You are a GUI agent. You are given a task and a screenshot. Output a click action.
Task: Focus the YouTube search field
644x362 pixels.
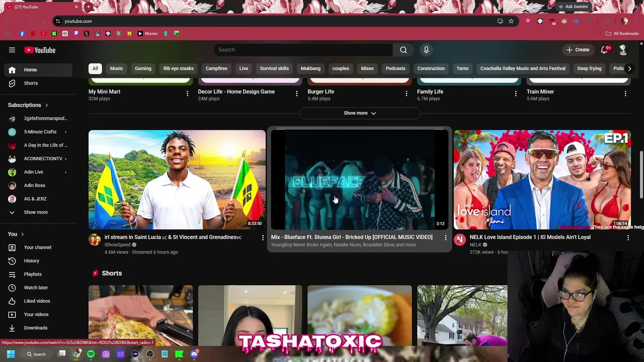coord(303,50)
